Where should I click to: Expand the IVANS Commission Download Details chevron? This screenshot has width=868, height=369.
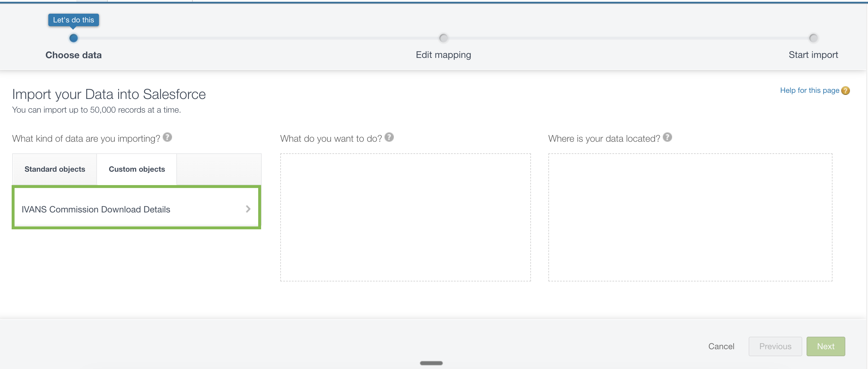click(248, 209)
